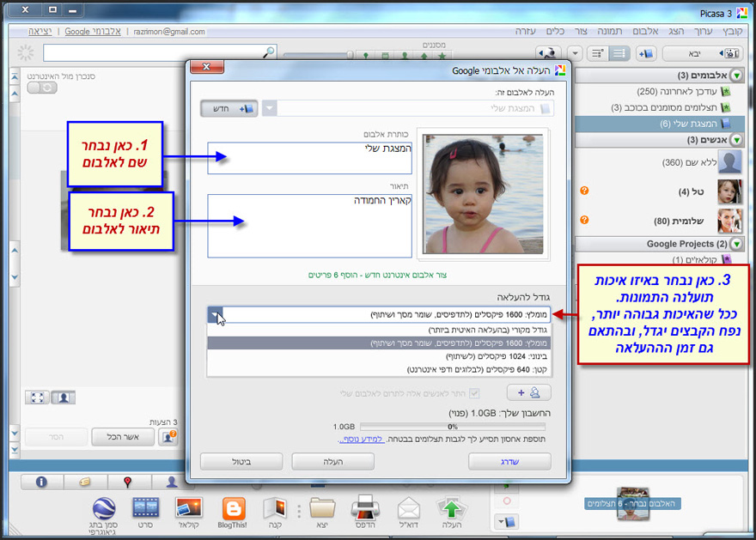Viewport: 756px width, 540px height.
Task: Click the יציאה (Sign out) link
Action: coord(40,31)
